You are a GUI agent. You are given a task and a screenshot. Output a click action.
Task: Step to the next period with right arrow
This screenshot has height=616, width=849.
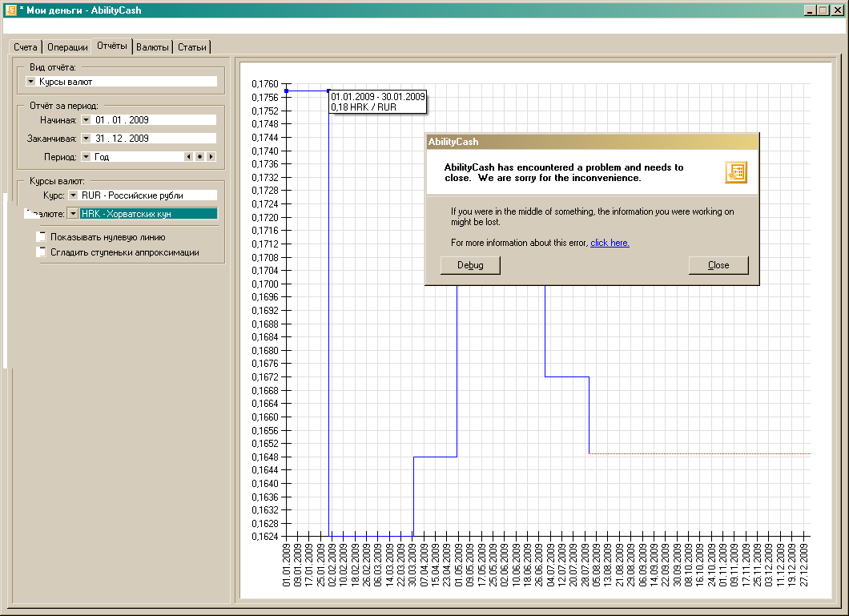point(211,157)
